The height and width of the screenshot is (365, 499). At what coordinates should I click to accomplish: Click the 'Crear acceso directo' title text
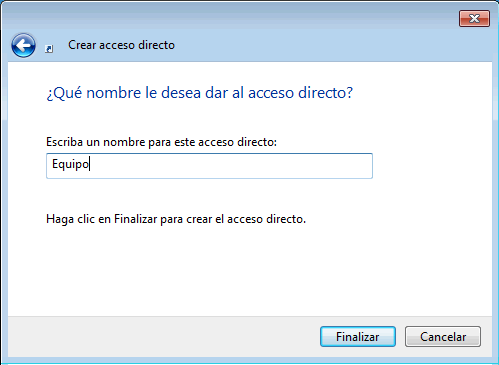[x=121, y=45]
